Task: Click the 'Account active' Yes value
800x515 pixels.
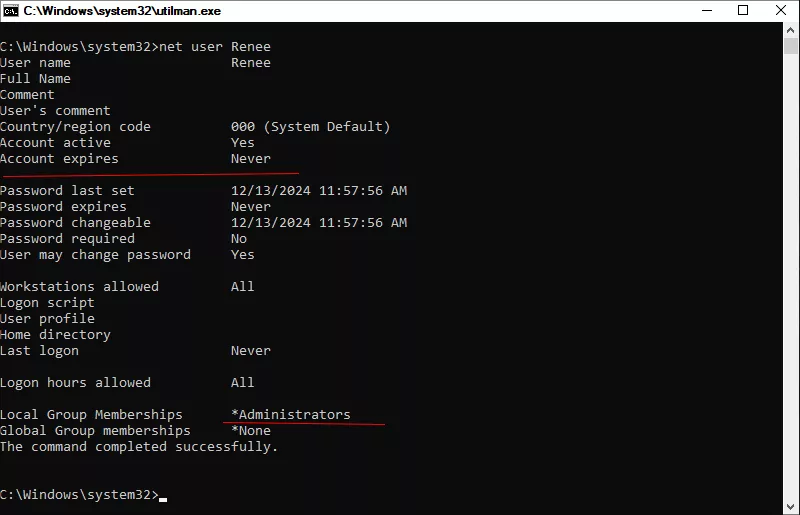Action: [x=242, y=142]
